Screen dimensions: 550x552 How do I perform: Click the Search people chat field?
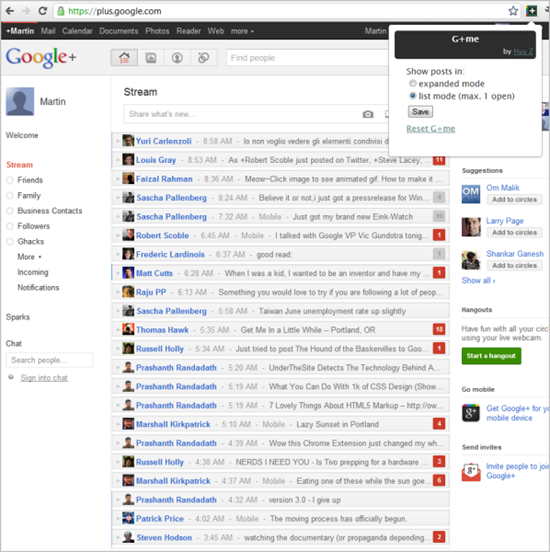[x=49, y=360]
